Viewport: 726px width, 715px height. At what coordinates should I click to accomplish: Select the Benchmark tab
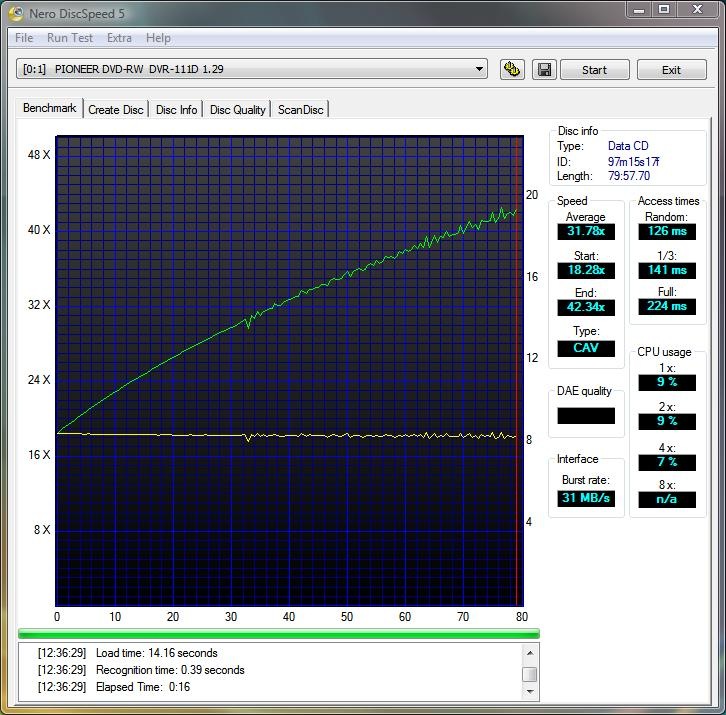point(49,109)
